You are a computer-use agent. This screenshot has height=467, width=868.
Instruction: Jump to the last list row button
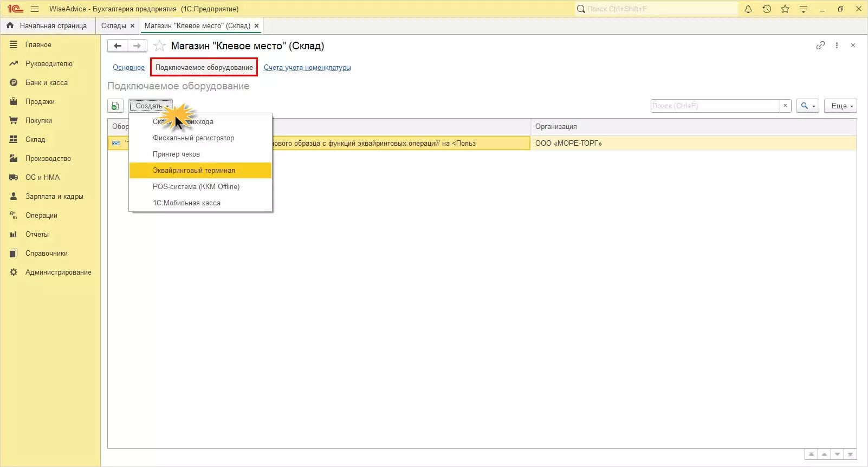coord(850,454)
